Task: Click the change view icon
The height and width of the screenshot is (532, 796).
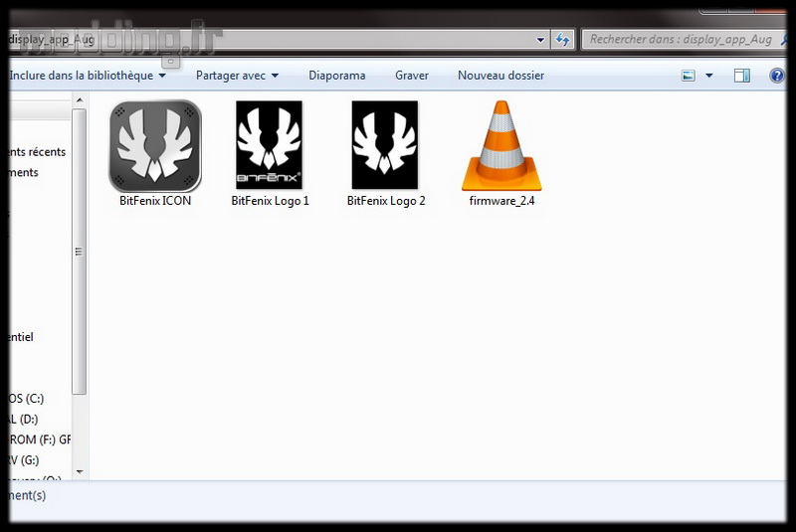Action: point(688,77)
